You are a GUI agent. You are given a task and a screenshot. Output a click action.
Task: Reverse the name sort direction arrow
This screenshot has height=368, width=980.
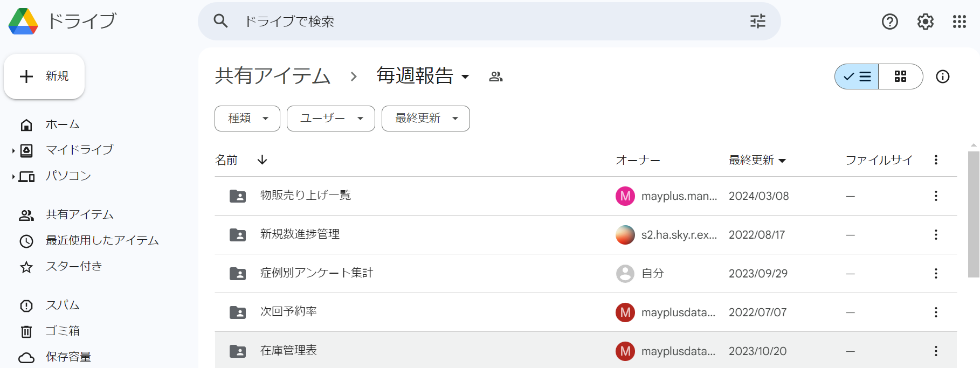[x=263, y=159]
